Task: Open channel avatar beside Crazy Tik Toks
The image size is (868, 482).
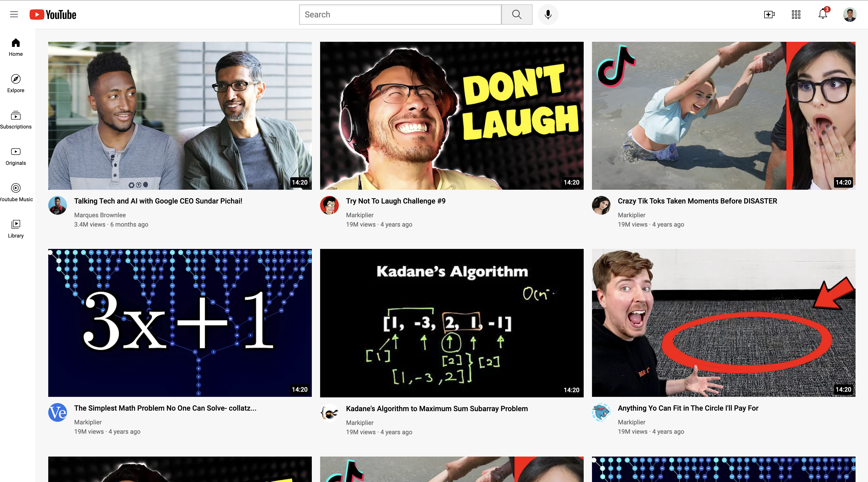Action: point(602,205)
